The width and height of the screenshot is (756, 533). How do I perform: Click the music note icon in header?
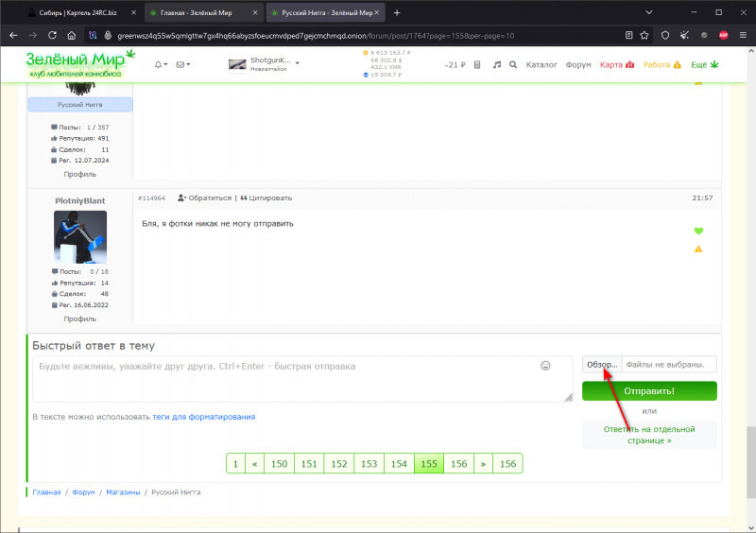pos(497,65)
